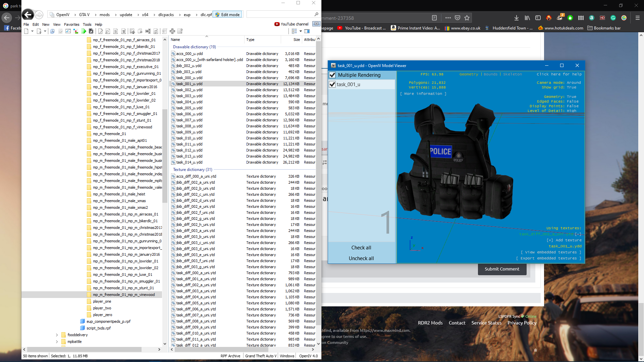Screen dimensions: 644x362
Task: Uncheck the Multiple Rendering checkbox
Action: (x=332, y=75)
